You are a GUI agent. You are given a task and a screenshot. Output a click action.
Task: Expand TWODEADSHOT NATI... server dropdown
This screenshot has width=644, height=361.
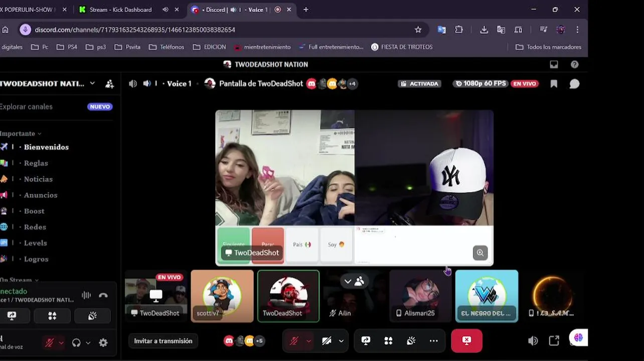pyautogui.click(x=92, y=83)
